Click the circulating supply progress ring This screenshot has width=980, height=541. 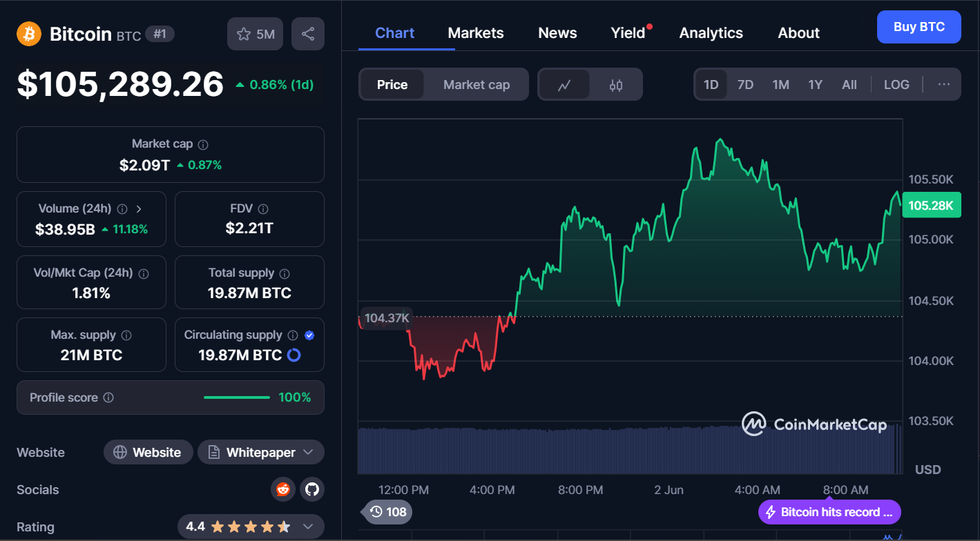294,355
